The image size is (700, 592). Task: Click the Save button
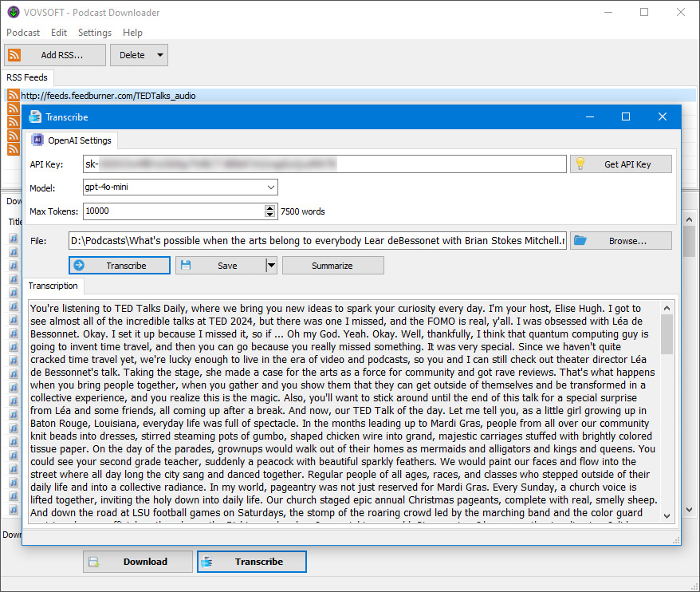[221, 266]
